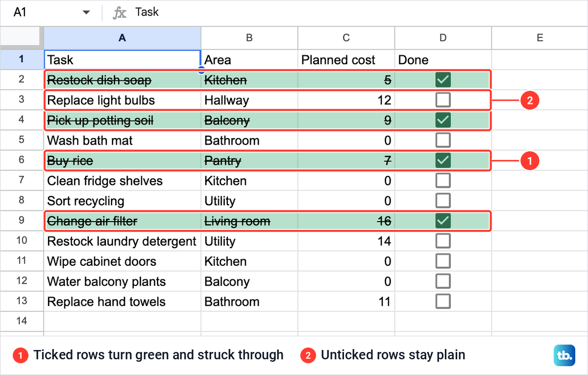This screenshot has width=588, height=375.
Task: Select row 1 header
Action: 22,60
